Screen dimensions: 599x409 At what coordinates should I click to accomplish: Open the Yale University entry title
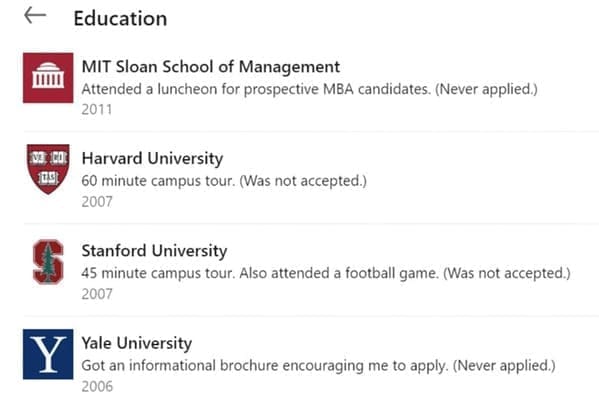point(137,343)
